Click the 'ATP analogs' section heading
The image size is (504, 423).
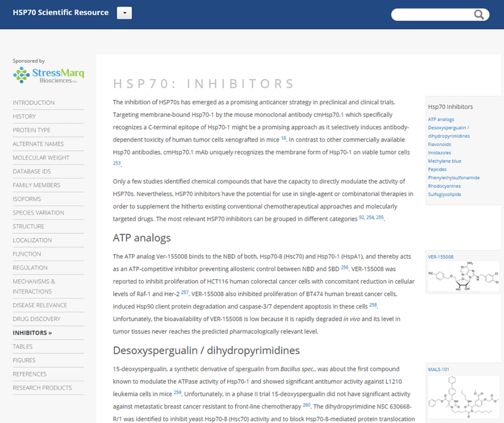pyautogui.click(x=142, y=238)
